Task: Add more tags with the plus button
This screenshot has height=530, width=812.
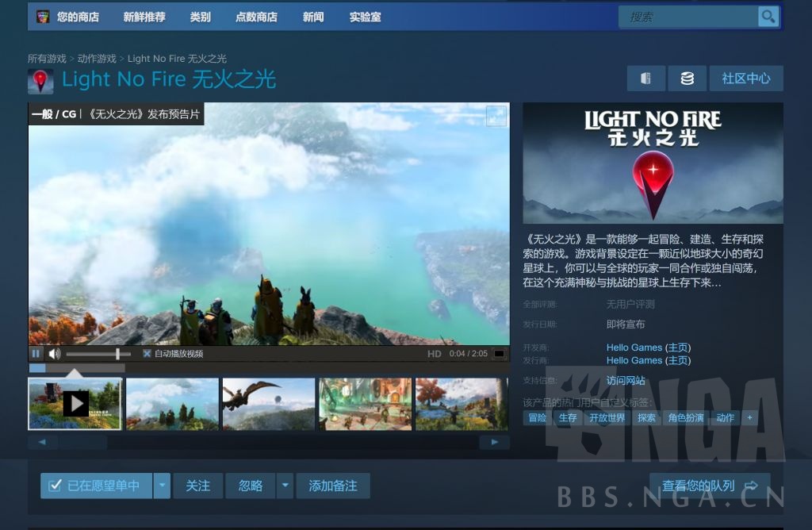Action: [749, 417]
